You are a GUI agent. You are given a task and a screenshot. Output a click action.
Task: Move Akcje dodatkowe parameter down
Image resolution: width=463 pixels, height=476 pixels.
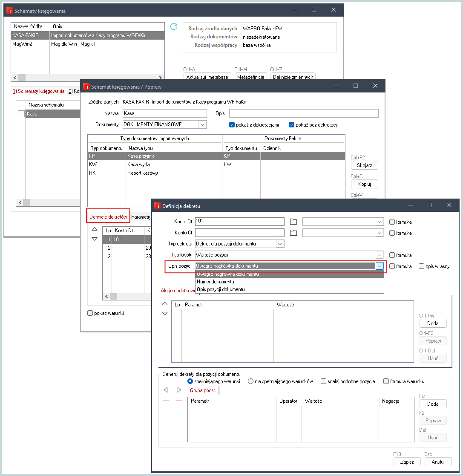pyautogui.click(x=165, y=314)
